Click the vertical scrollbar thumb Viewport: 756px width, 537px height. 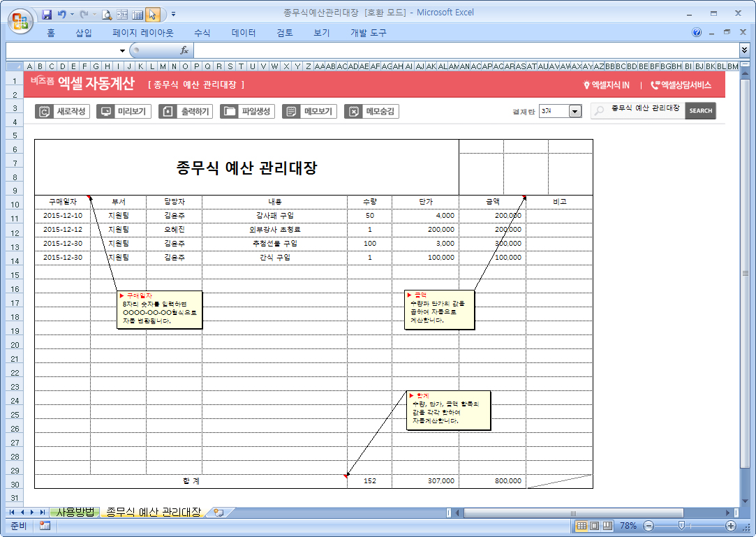click(745, 272)
